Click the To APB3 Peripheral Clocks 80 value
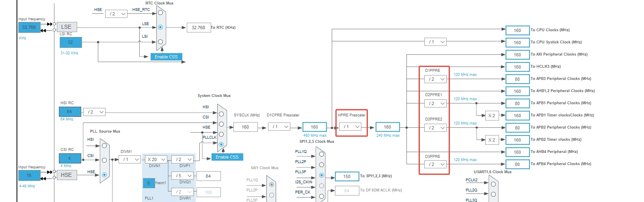The width and height of the screenshot is (644, 202). pos(517,79)
